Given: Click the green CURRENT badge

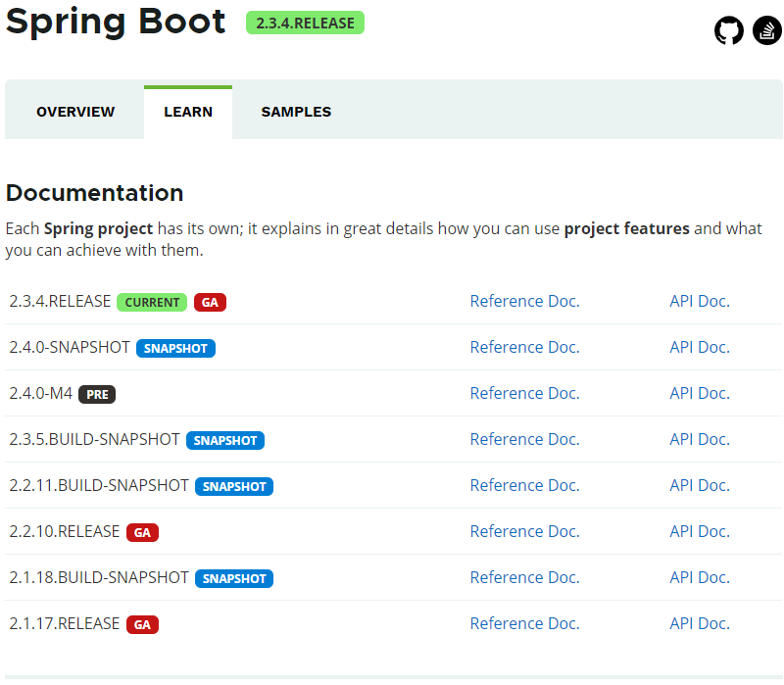Looking at the screenshot, I should coord(152,303).
